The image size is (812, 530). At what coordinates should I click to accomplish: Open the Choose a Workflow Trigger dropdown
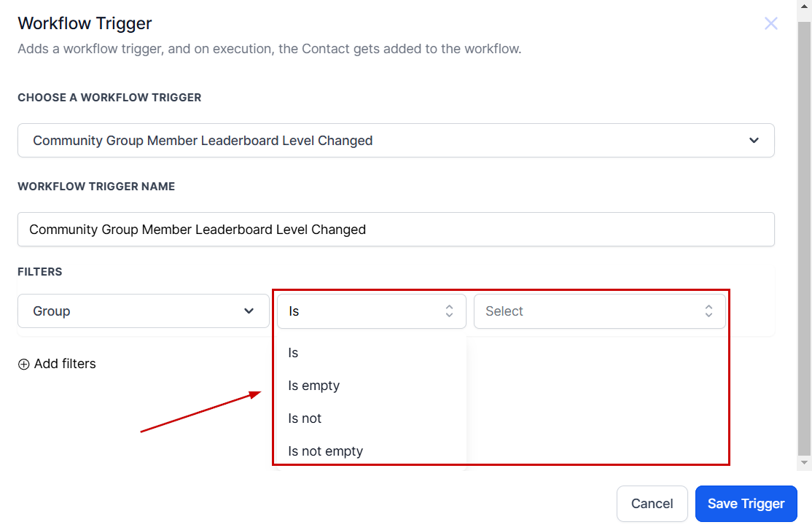395,141
